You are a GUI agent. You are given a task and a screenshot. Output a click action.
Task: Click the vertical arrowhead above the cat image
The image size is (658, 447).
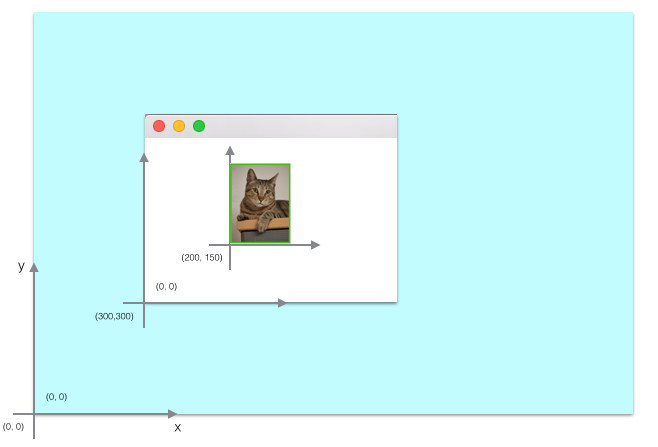coord(230,151)
